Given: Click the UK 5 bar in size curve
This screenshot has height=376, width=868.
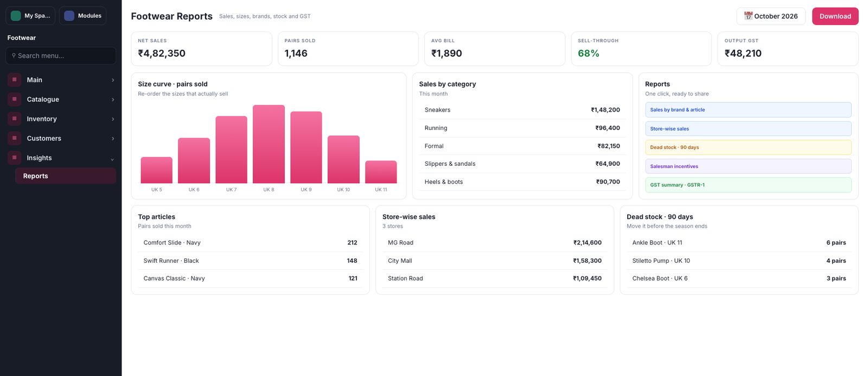Looking at the screenshot, I should 156,170.
